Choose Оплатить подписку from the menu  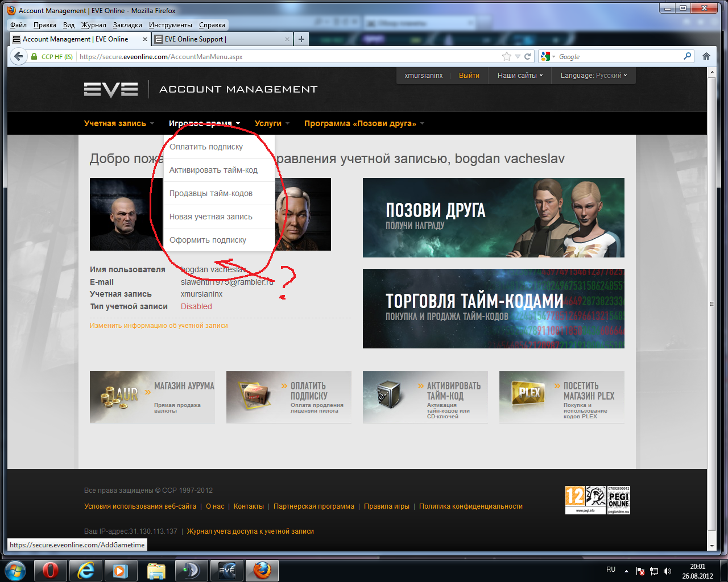[x=219, y=147]
